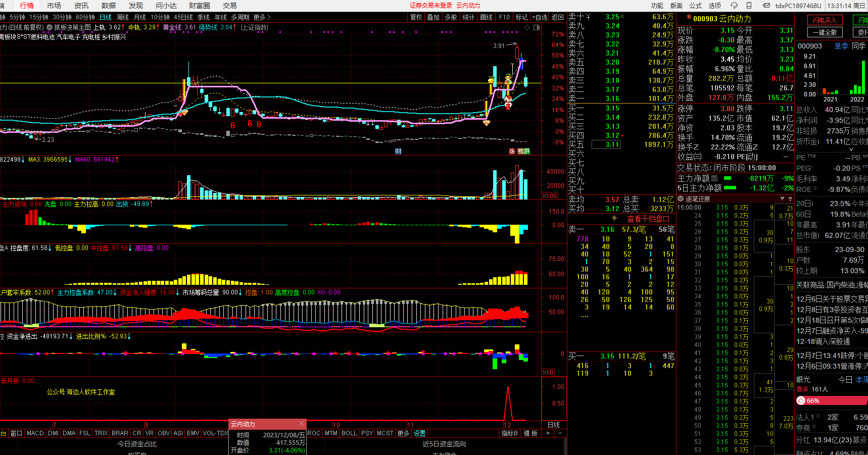
Task: Click 看多 161人 sentiment text
Action: tap(812, 389)
